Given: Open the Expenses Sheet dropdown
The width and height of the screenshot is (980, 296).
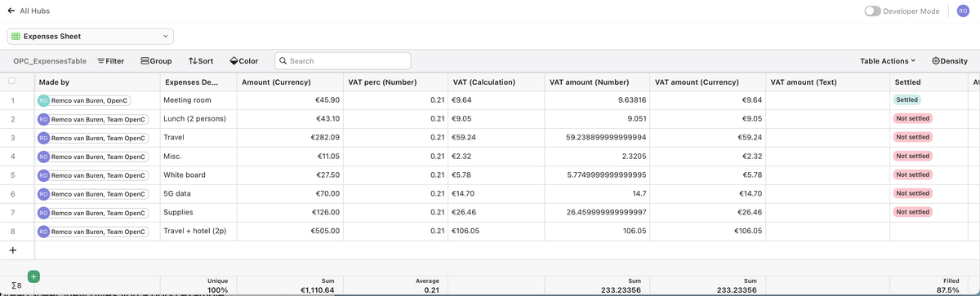Looking at the screenshot, I should point(90,36).
